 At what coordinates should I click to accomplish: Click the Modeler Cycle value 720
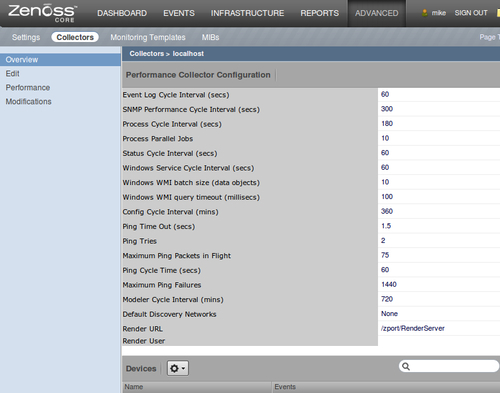point(387,299)
